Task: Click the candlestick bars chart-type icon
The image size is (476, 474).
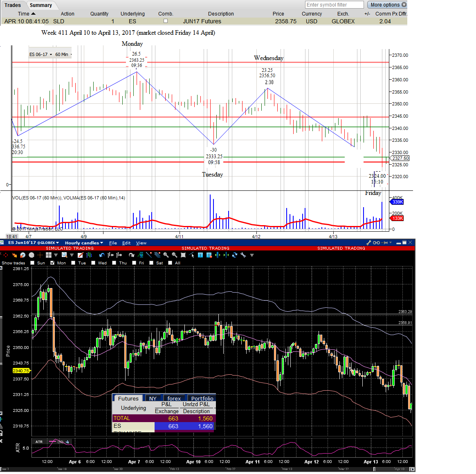Action: click(x=89, y=255)
